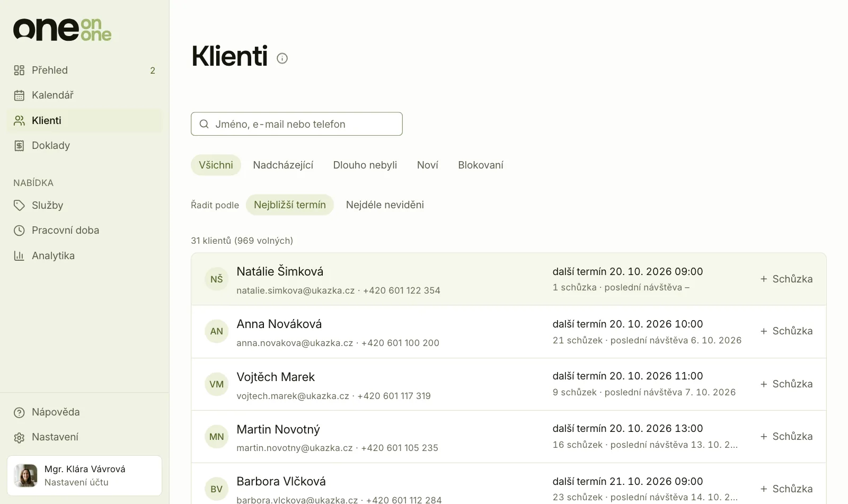Show the Všichni clients filter
This screenshot has width=848, height=504.
[216, 165]
